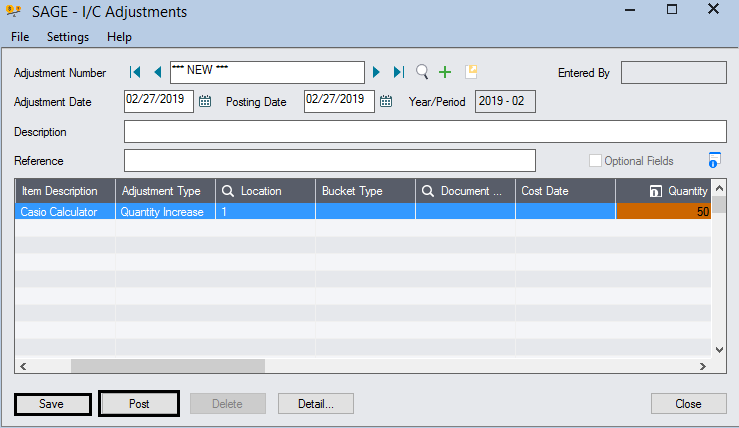The width and height of the screenshot is (739, 428).
Task: Click the horizontal scrollbar thumb
Action: pyautogui.click(x=168, y=366)
